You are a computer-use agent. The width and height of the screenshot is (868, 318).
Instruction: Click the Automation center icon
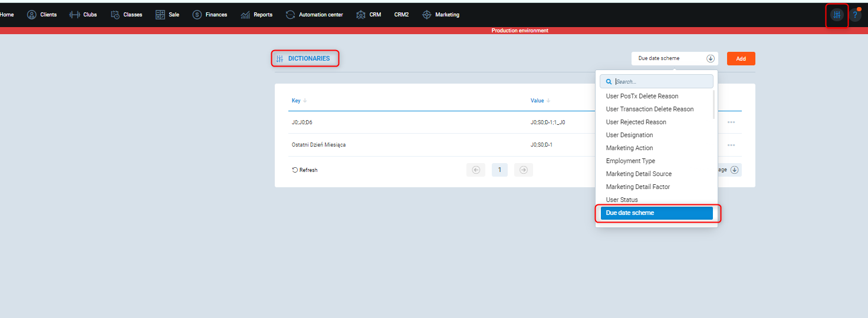290,15
